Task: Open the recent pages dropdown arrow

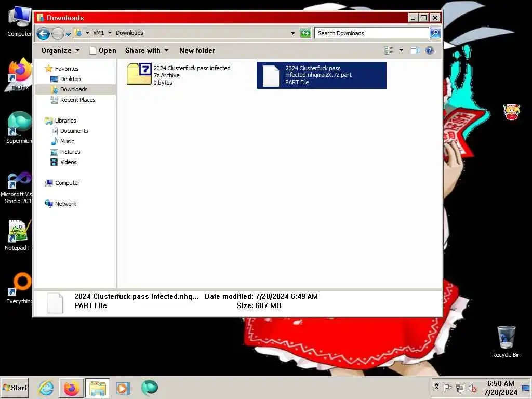Action: (x=68, y=34)
